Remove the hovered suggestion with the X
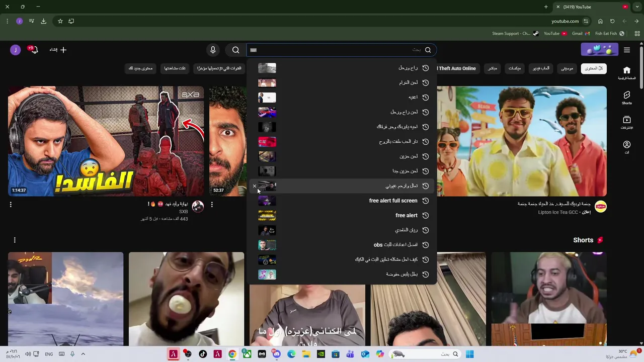 coord(254,186)
